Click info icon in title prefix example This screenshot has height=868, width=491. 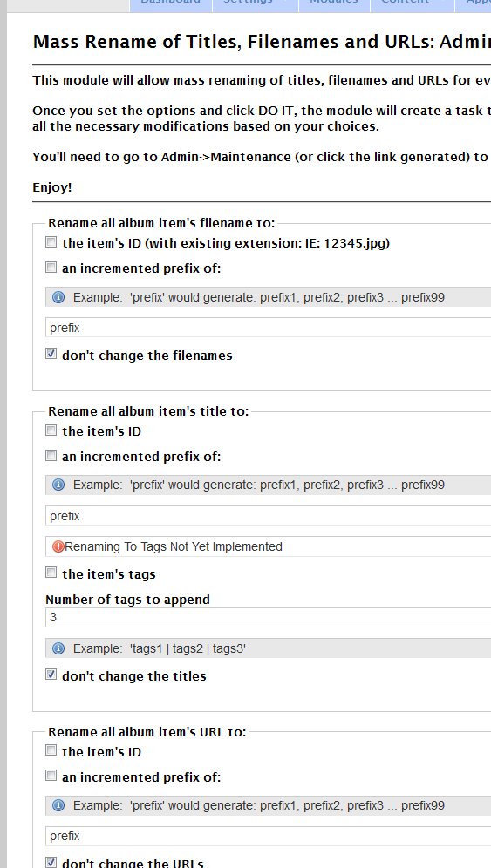coord(58,485)
